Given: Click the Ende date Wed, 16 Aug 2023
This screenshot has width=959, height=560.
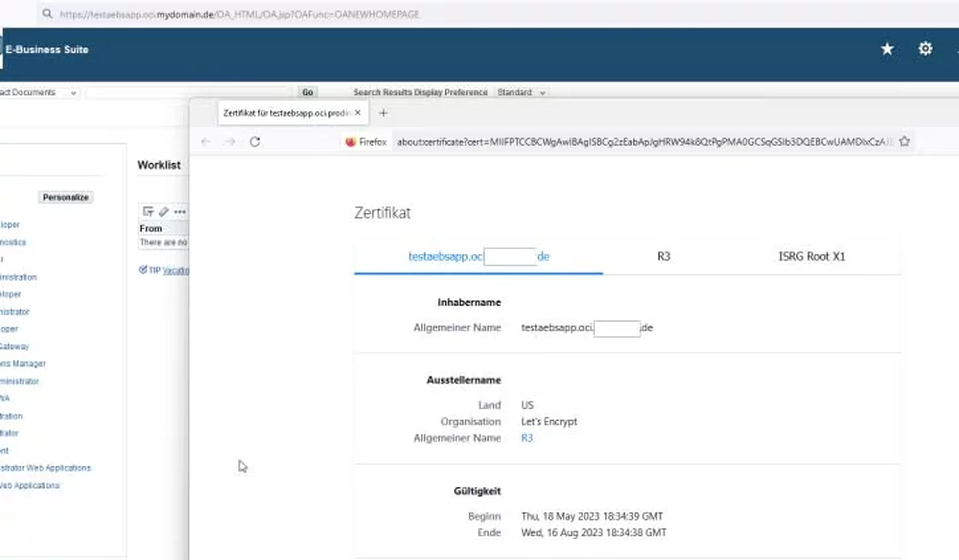Looking at the screenshot, I should coord(594,533).
